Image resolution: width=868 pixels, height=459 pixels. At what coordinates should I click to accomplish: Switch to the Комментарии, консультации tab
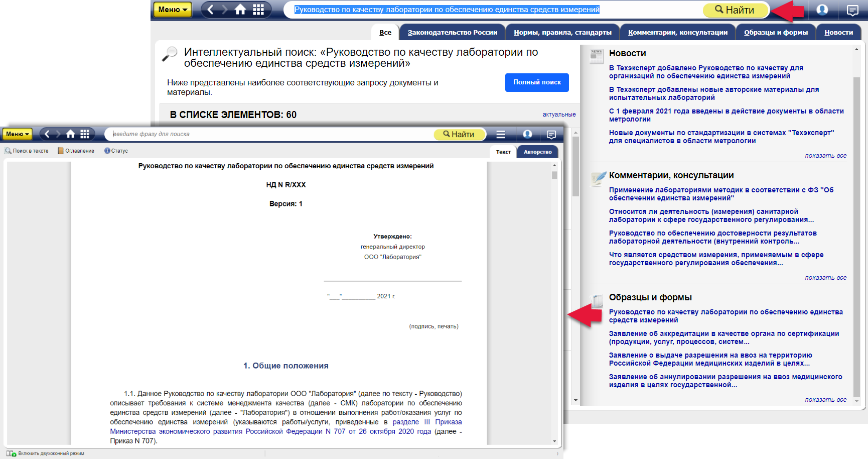pos(678,32)
